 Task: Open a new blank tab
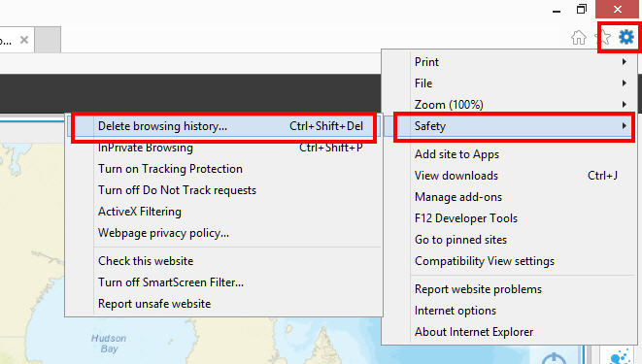(x=48, y=40)
